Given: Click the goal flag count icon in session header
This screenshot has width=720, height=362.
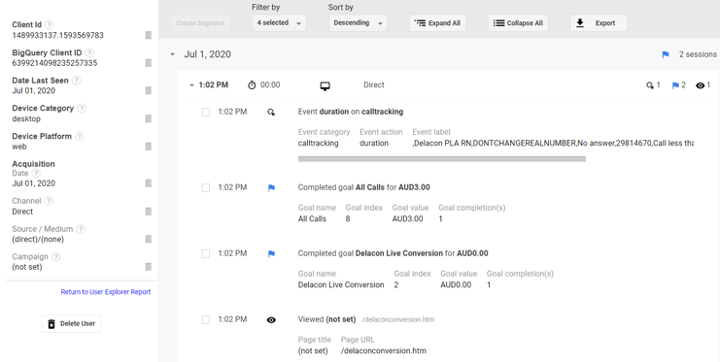Looking at the screenshot, I should pyautogui.click(x=675, y=85).
